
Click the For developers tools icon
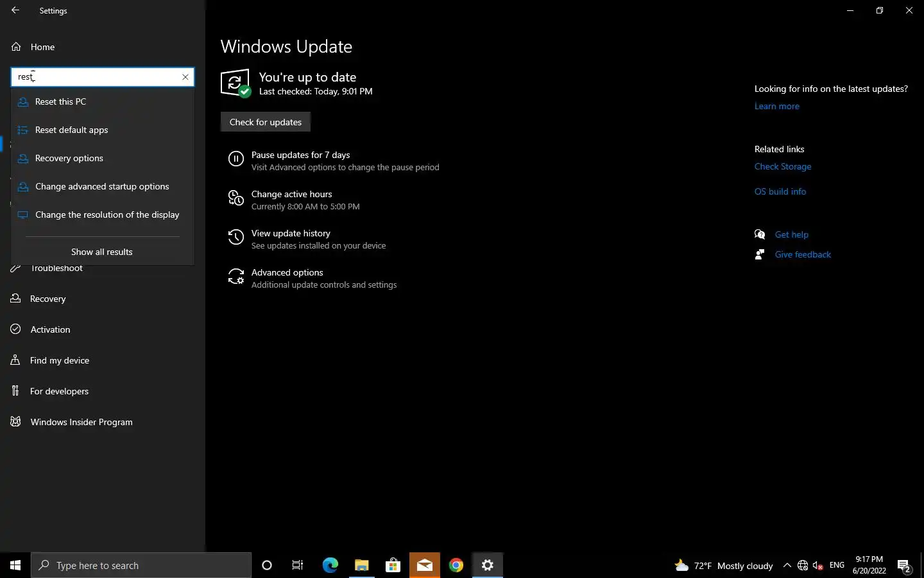pyautogui.click(x=15, y=391)
